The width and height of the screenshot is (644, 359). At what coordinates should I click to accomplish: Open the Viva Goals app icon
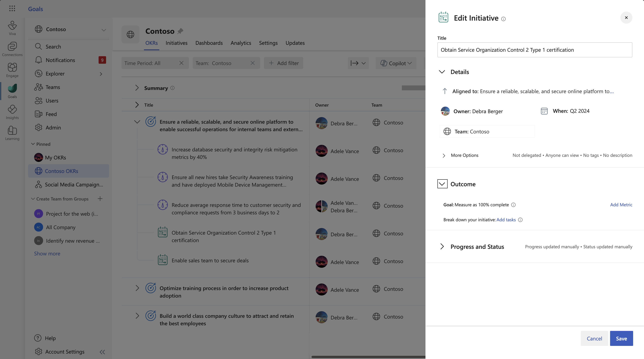pyautogui.click(x=12, y=91)
